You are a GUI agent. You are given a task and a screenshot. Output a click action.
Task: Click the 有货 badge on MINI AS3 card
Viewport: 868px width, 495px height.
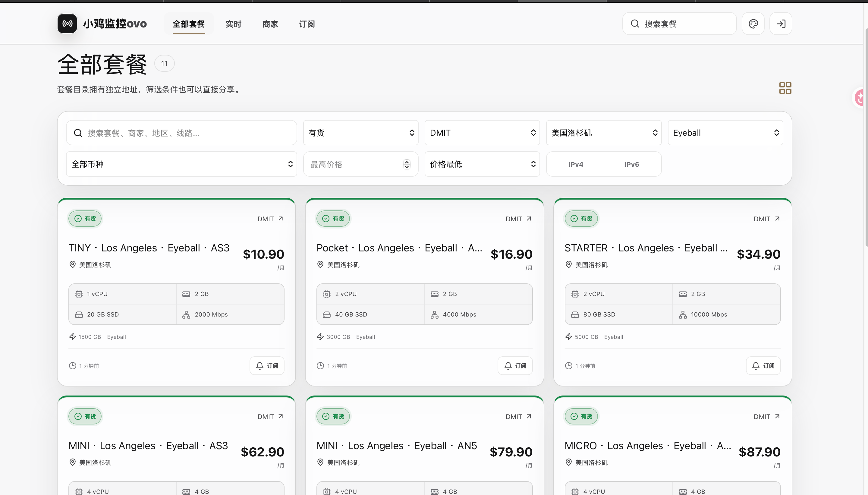pyautogui.click(x=85, y=416)
